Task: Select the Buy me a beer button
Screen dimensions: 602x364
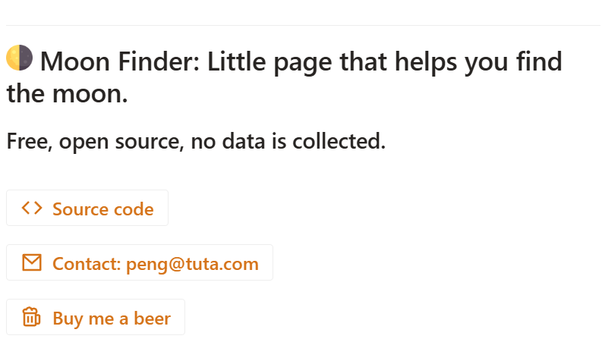Action: 96,317
